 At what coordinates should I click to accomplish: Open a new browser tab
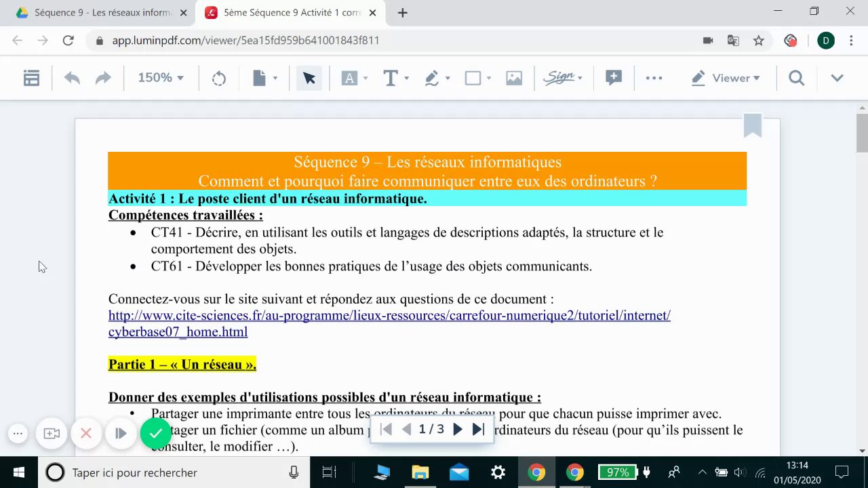click(403, 13)
